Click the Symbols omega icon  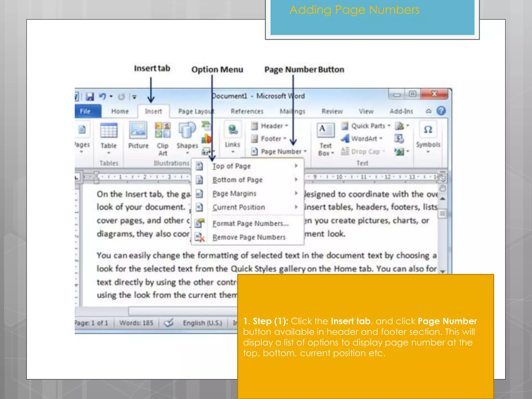click(428, 130)
